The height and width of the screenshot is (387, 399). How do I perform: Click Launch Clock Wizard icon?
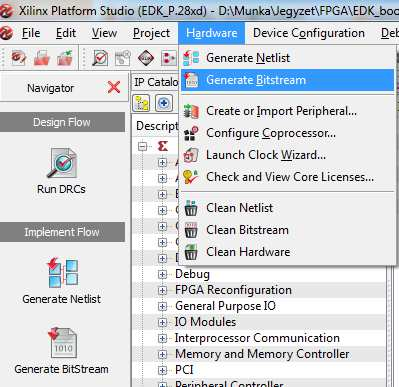[191, 155]
